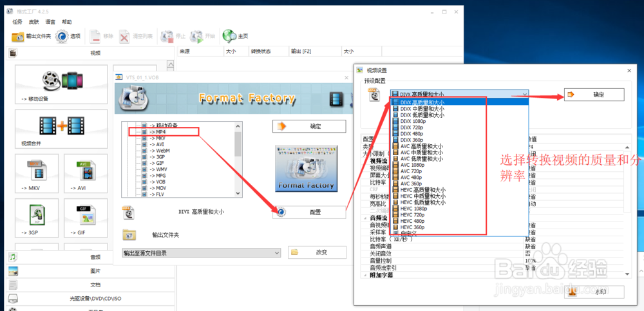This screenshot has height=311, width=644.
Task: Open the 视频合并 tile
Action: click(x=61, y=129)
